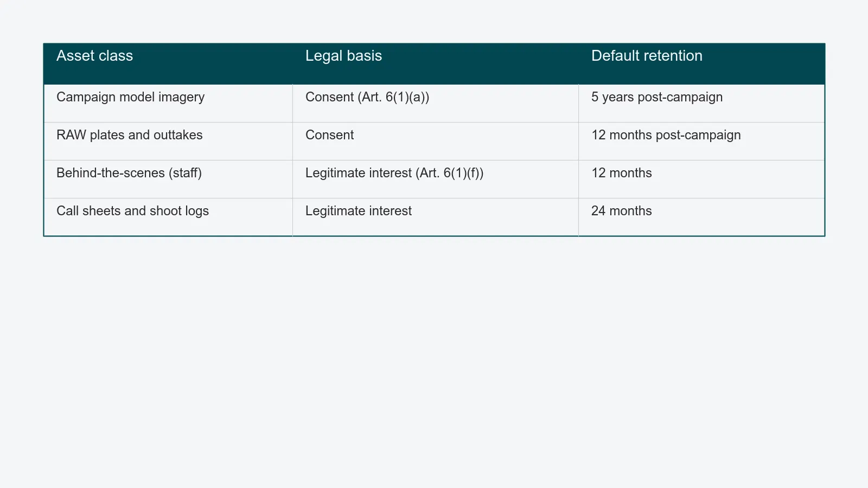Screen dimensions: 868x488
Task: Click '12 months' in Behind-the-scenes row
Action: point(701,179)
